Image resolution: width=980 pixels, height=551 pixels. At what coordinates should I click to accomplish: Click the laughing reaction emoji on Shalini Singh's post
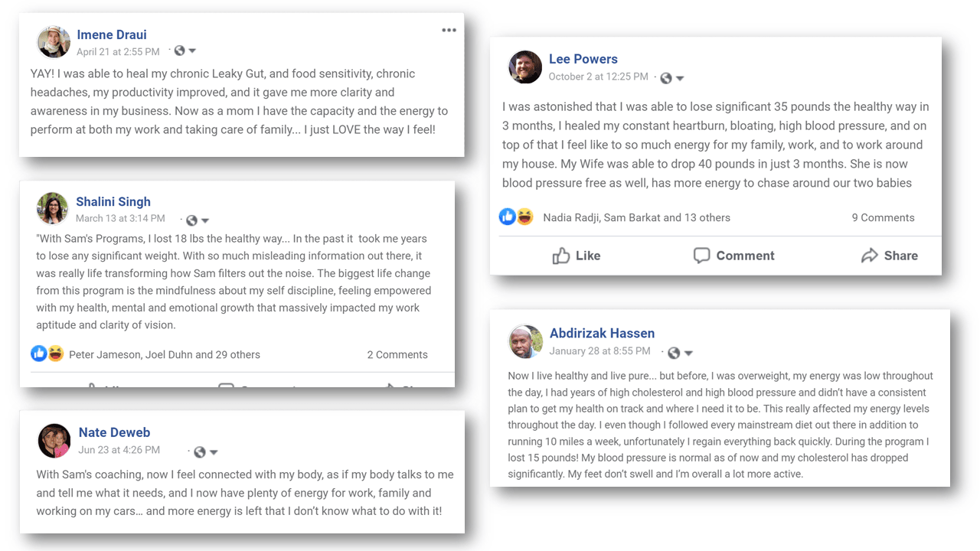[56, 354]
